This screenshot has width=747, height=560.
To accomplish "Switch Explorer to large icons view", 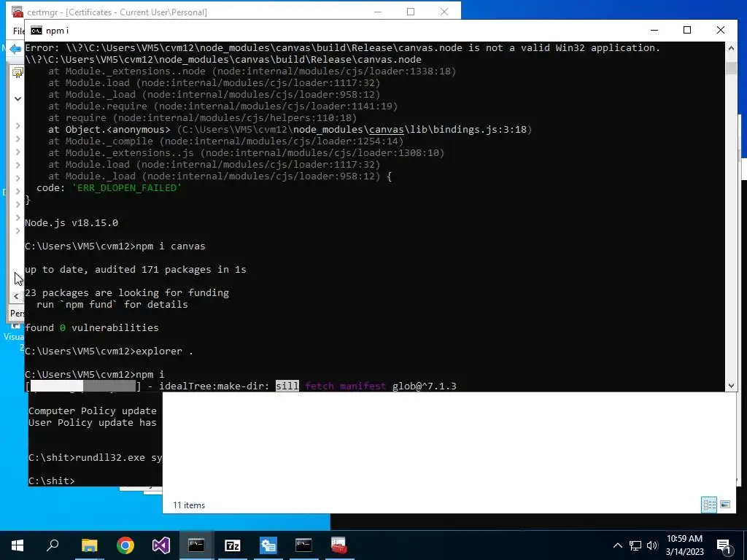I will (725, 505).
